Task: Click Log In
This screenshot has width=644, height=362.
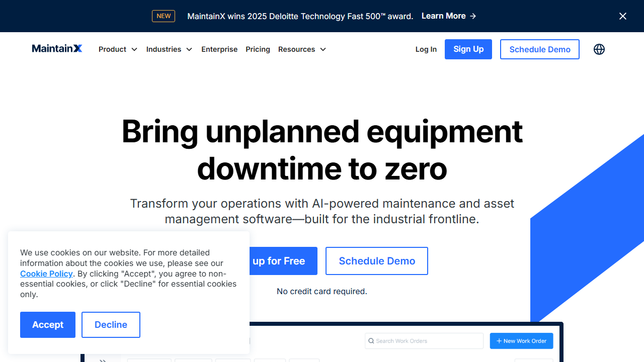Action: 426,49
